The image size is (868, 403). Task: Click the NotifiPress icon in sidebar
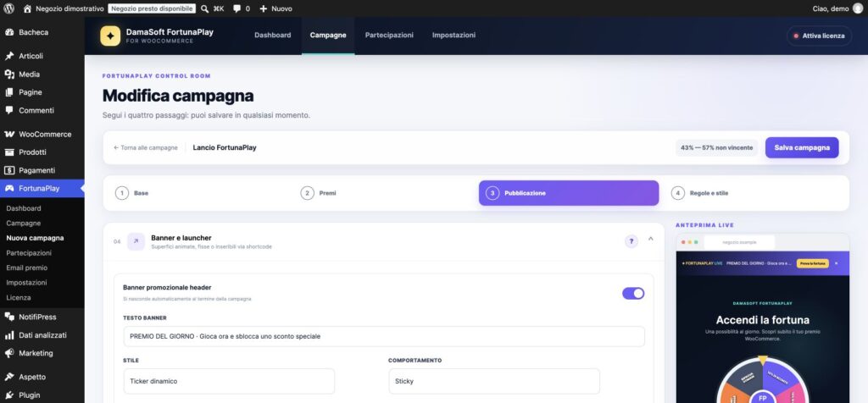coord(8,317)
